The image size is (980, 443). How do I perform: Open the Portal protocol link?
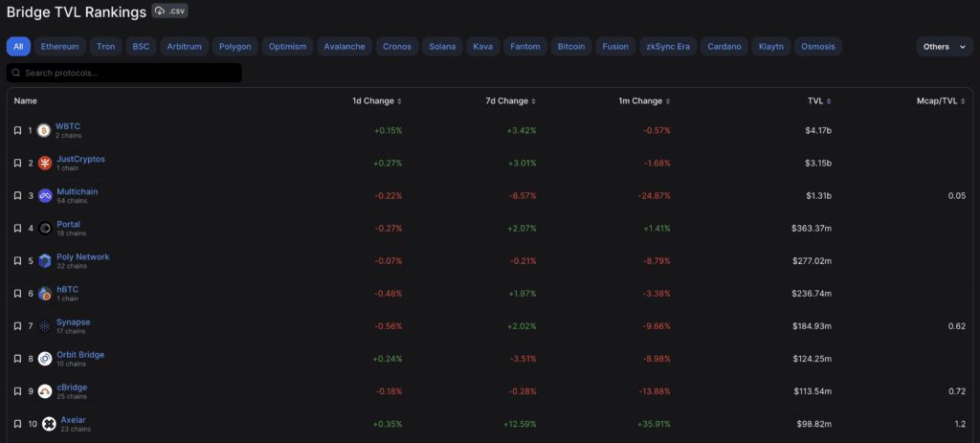[68, 224]
